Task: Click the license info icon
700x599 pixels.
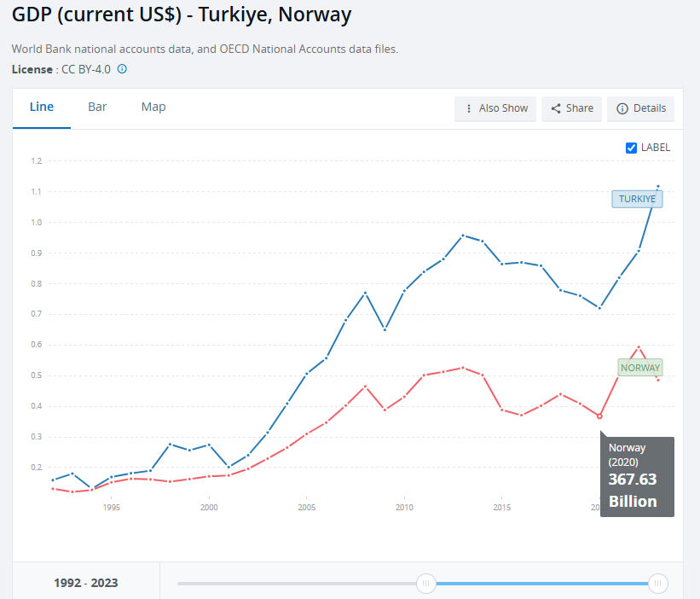Action: [122, 69]
